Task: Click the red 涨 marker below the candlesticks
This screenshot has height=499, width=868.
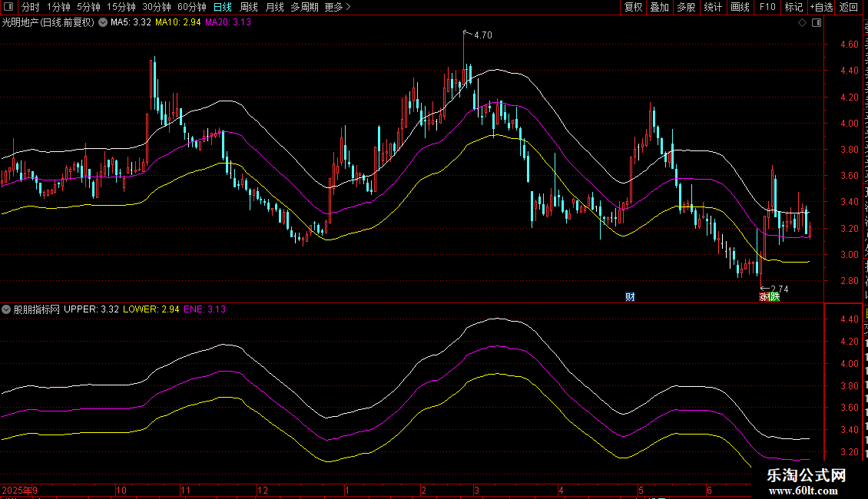Action: (764, 297)
